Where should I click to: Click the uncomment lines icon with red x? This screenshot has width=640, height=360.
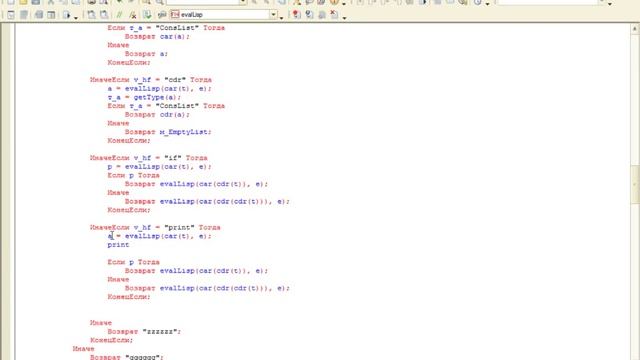pos(132,15)
